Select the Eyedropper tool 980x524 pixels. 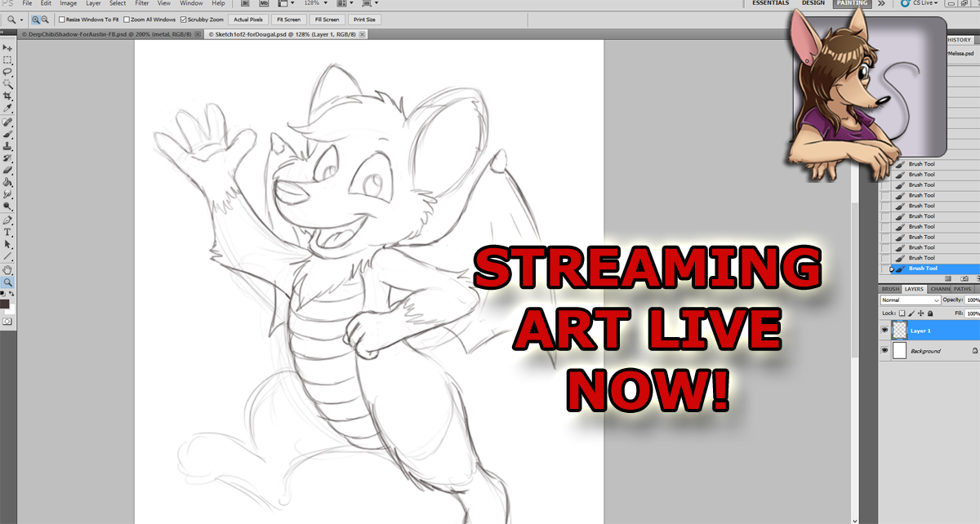7,108
